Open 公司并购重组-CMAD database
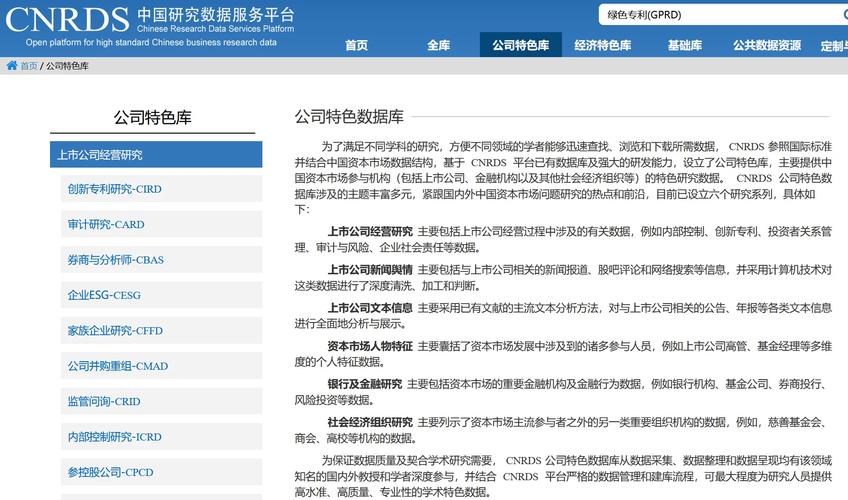This screenshot has height=500, width=848. click(161, 366)
